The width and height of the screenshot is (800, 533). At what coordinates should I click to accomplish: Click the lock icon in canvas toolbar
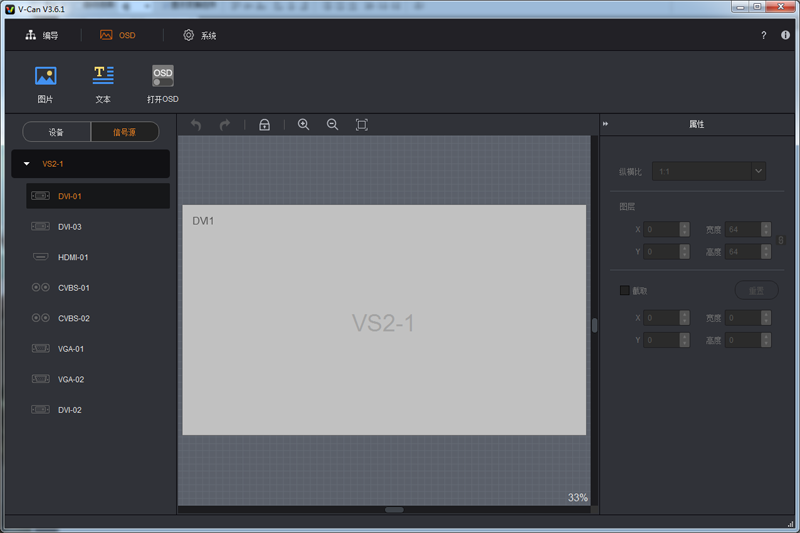tap(264, 125)
